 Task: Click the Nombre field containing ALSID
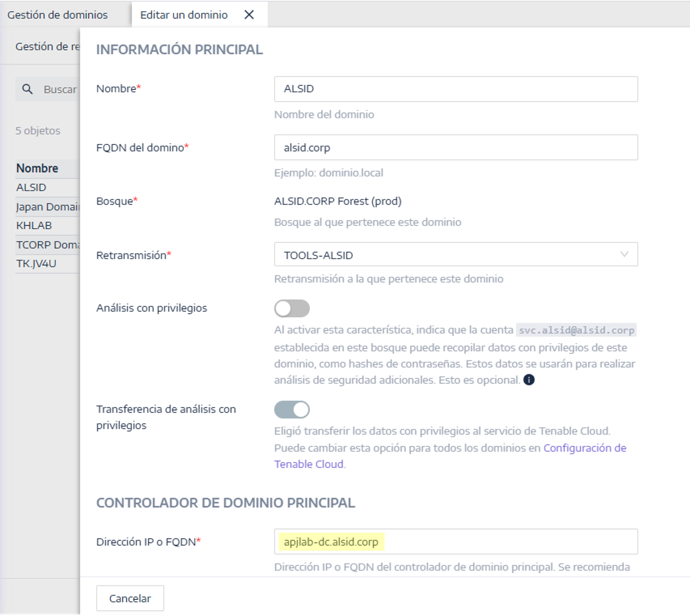(x=456, y=89)
